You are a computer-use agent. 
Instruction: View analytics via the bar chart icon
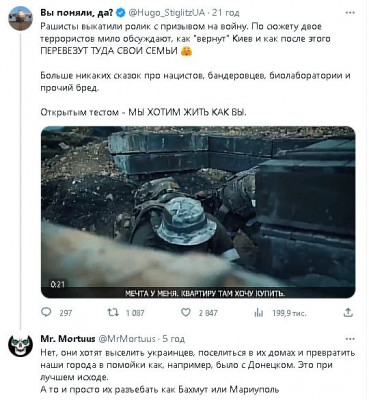259,313
